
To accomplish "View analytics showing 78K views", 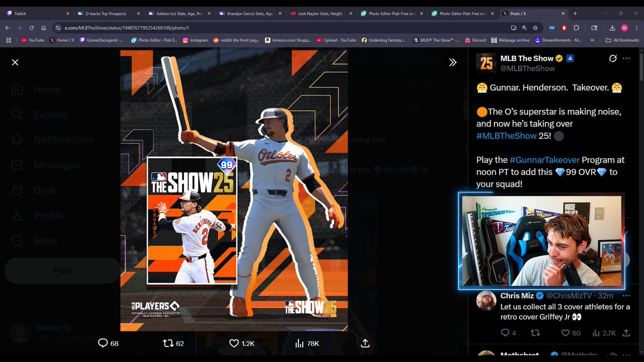I will click(308, 343).
